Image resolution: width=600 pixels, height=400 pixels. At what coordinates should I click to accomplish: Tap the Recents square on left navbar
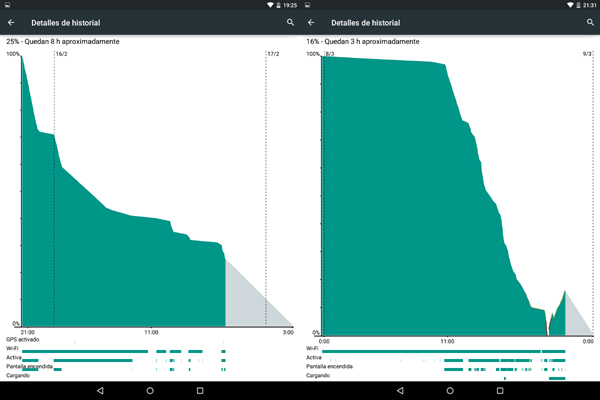pyautogui.click(x=200, y=390)
